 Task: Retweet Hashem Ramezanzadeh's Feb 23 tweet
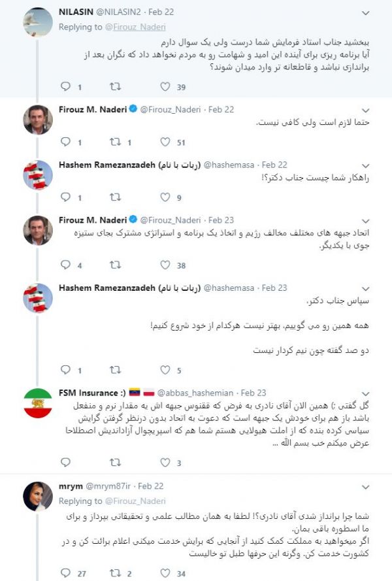click(x=115, y=370)
